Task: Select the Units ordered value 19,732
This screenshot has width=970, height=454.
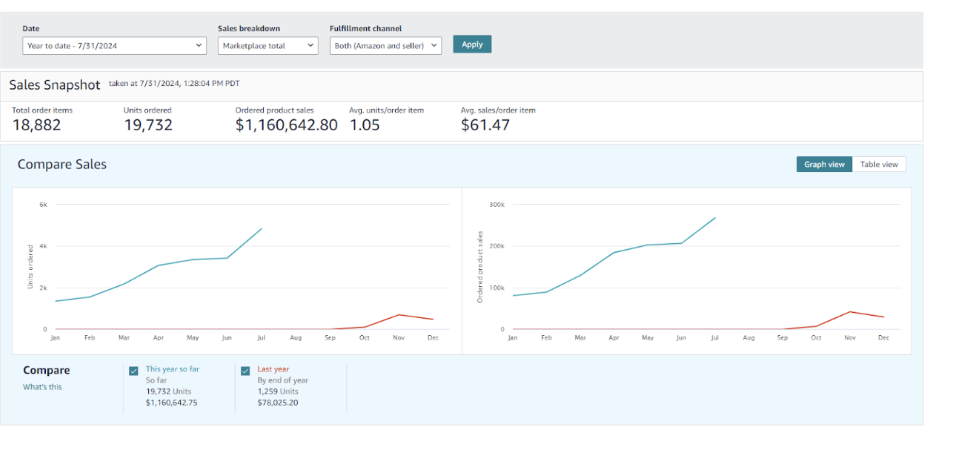Action: click(148, 125)
